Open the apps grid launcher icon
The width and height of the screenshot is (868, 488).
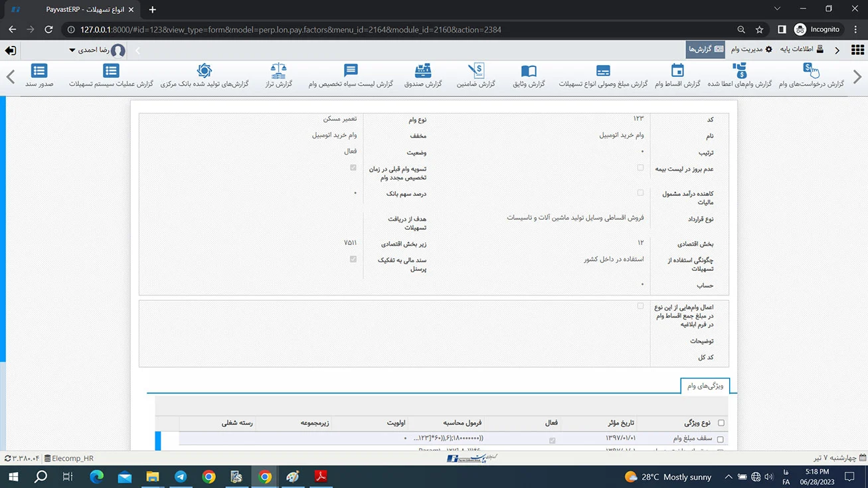[857, 50]
